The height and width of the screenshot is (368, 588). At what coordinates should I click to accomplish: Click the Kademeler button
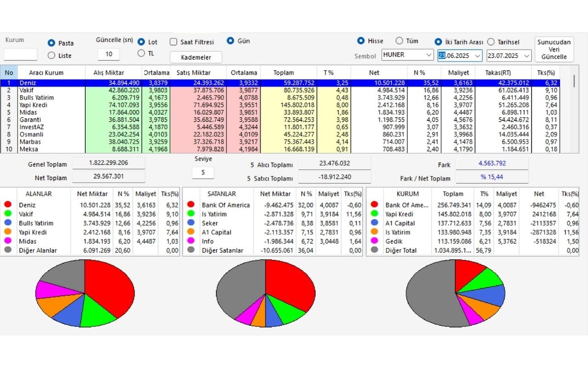196,57
